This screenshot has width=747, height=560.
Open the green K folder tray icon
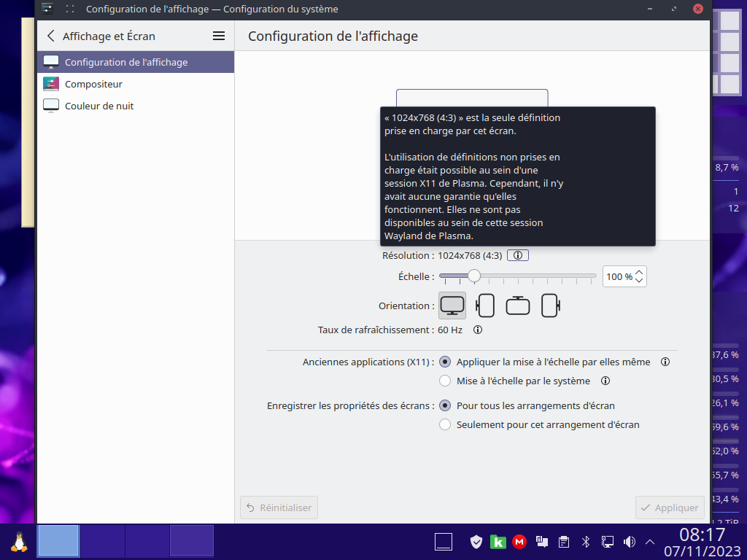point(498,542)
